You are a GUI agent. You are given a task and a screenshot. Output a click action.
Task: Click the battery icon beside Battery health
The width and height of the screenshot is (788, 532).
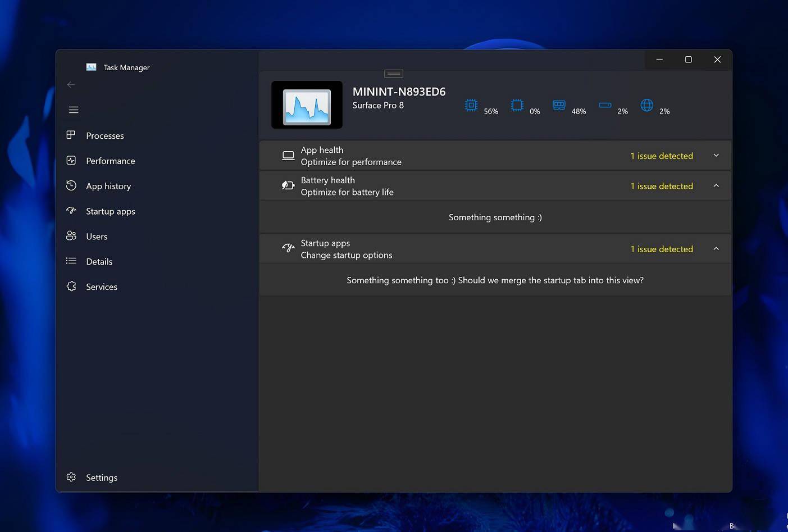[288, 185]
